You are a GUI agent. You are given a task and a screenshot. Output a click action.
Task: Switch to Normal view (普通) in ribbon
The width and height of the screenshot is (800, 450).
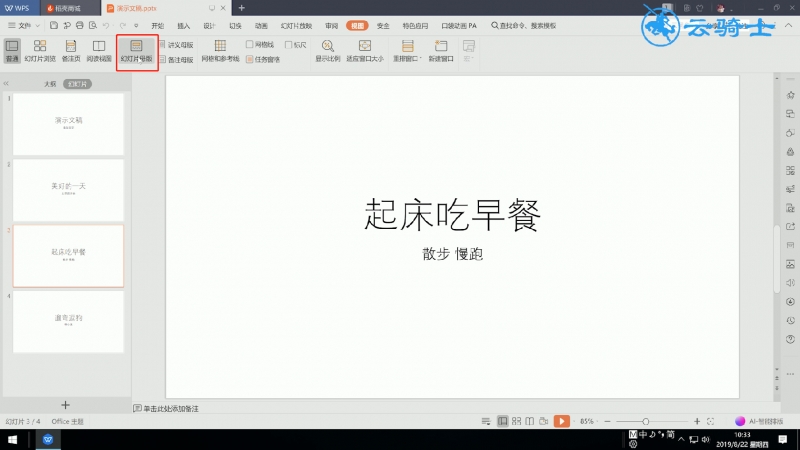[x=12, y=51]
